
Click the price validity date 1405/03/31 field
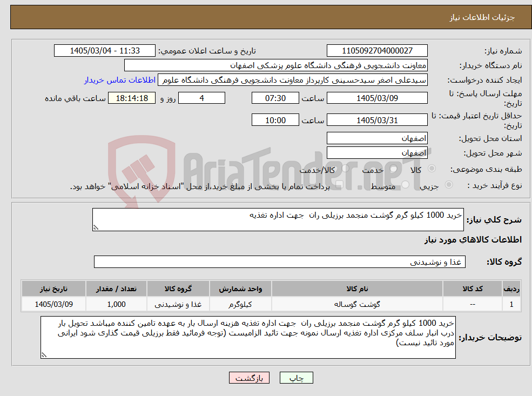pos(377,120)
